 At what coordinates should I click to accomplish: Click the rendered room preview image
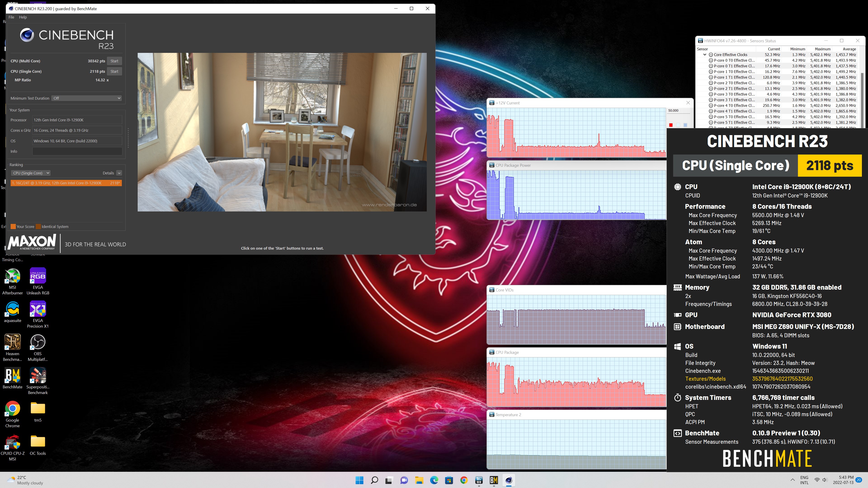pos(282,132)
